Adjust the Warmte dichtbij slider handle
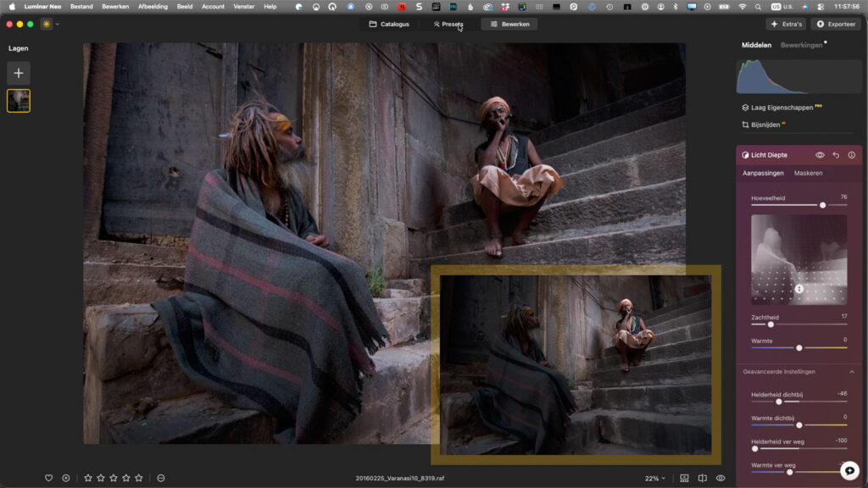The width and height of the screenshot is (868, 488). coord(798,425)
